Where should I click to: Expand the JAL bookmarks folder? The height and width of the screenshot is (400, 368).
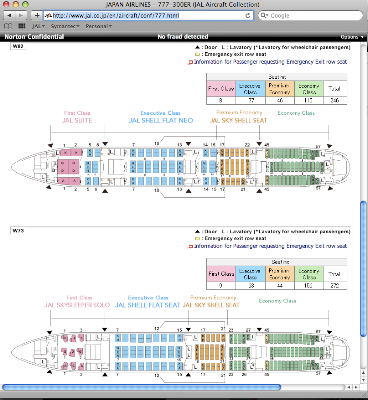coord(38,26)
